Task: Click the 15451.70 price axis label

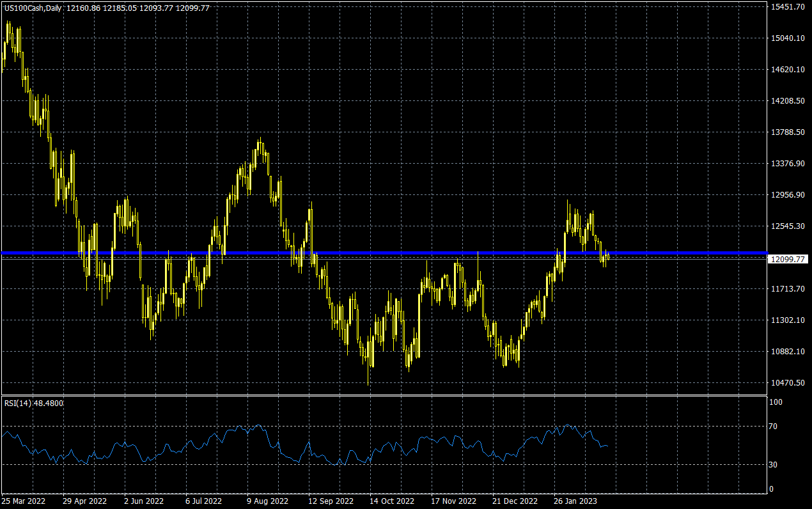Action: [787, 7]
